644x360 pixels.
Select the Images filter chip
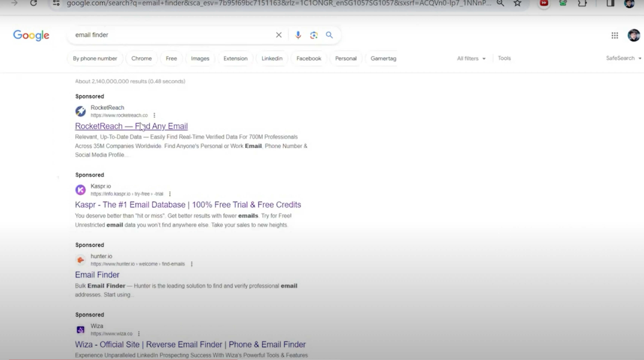click(200, 59)
